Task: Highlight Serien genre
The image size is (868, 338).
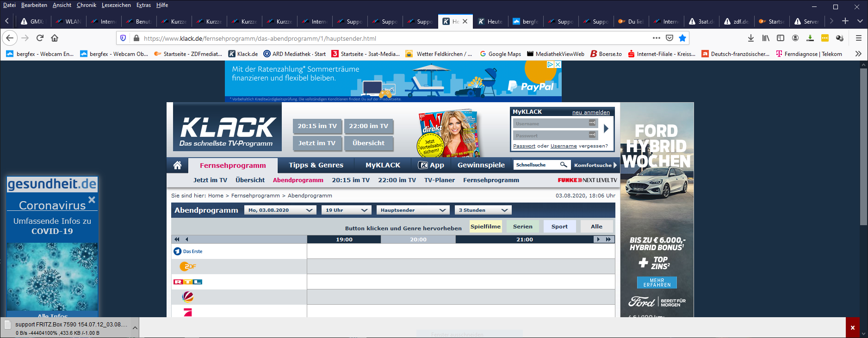Action: (522, 226)
